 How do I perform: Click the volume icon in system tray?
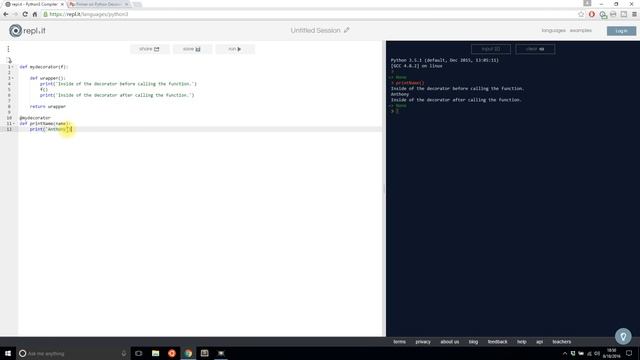(597, 353)
